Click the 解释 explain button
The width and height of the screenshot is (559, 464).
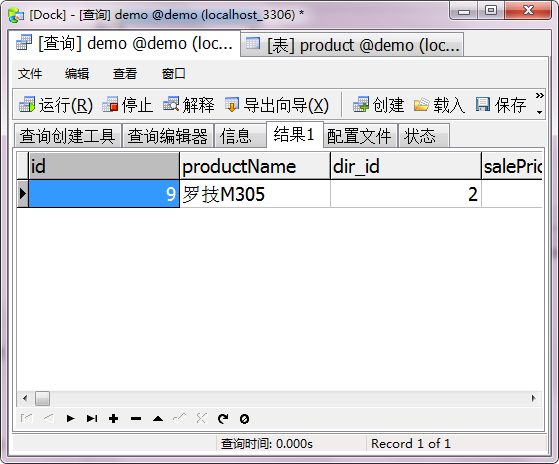coord(189,105)
